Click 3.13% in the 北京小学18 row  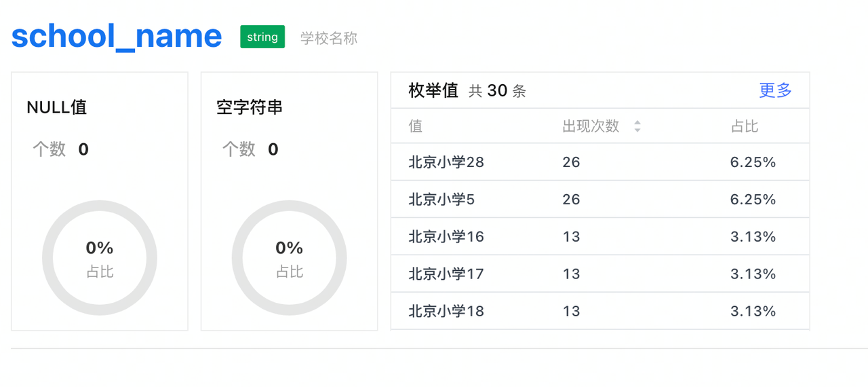[x=753, y=312]
